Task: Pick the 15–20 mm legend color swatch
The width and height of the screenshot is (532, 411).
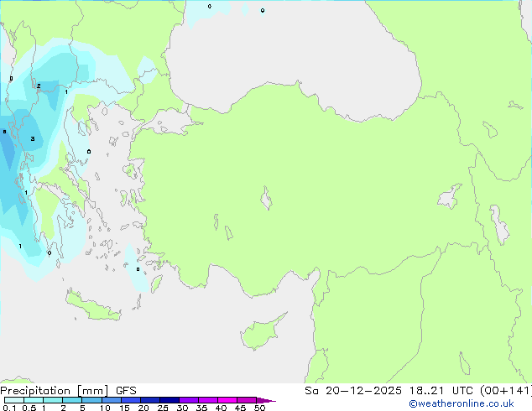Action: pyautogui.click(x=131, y=400)
